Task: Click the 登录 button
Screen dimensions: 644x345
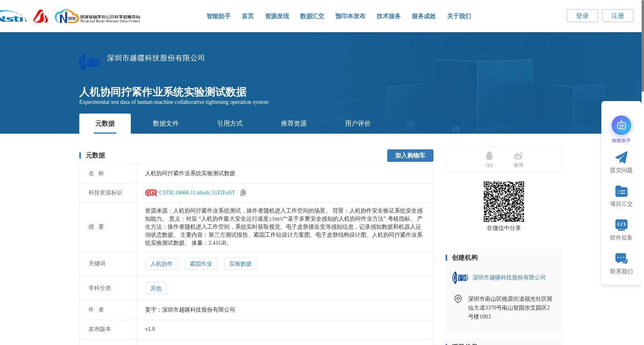Action: (x=582, y=16)
